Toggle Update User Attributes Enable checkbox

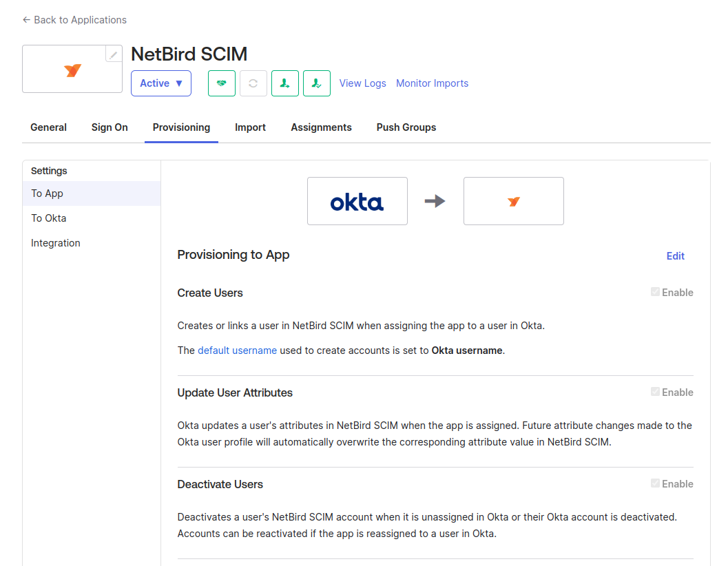[x=656, y=392]
